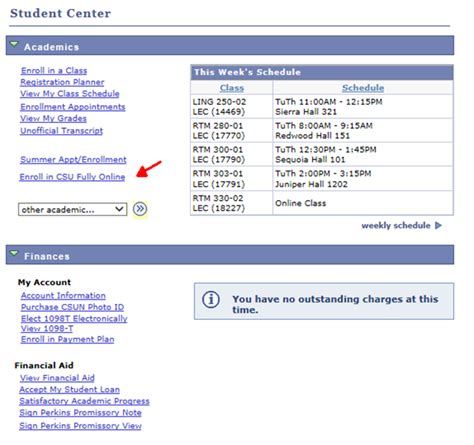Click the Sequoia Hall 101 schedule cell
Viewport: 474px width, 445px height.
tap(363, 155)
